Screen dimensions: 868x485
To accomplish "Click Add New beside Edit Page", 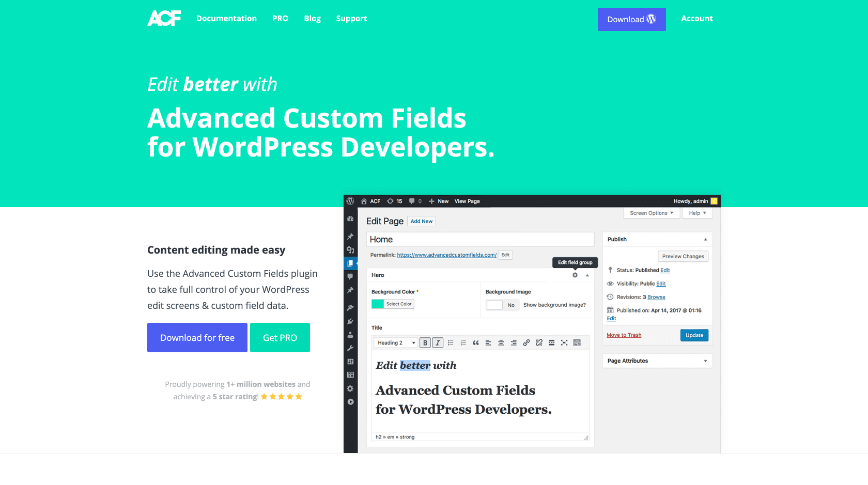I will point(422,222).
